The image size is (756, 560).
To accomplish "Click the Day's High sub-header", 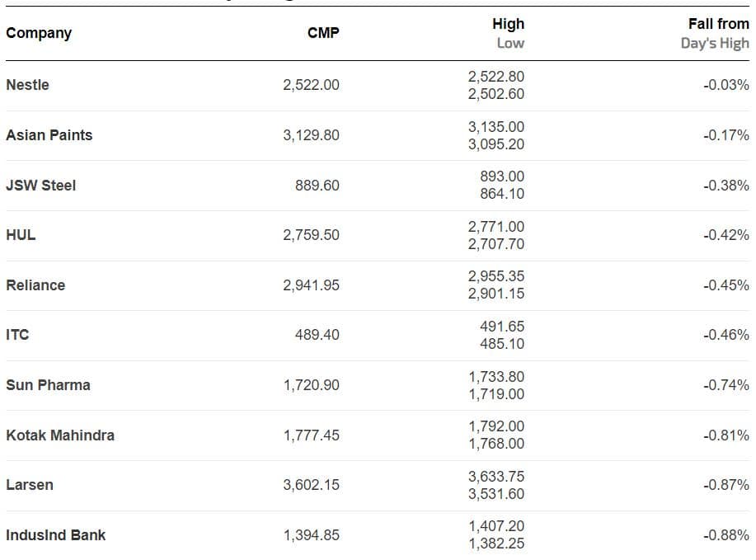I will tap(715, 43).
